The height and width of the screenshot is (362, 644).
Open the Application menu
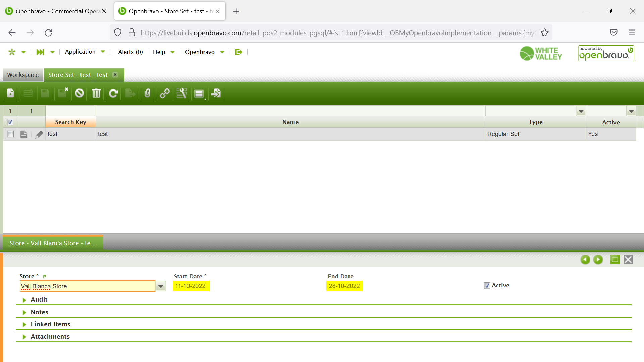click(80, 52)
